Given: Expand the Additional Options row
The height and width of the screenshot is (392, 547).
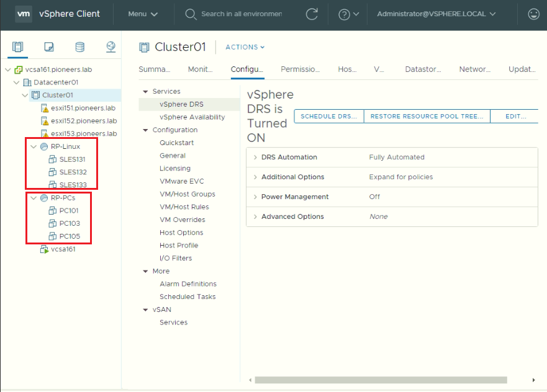Looking at the screenshot, I should point(255,177).
